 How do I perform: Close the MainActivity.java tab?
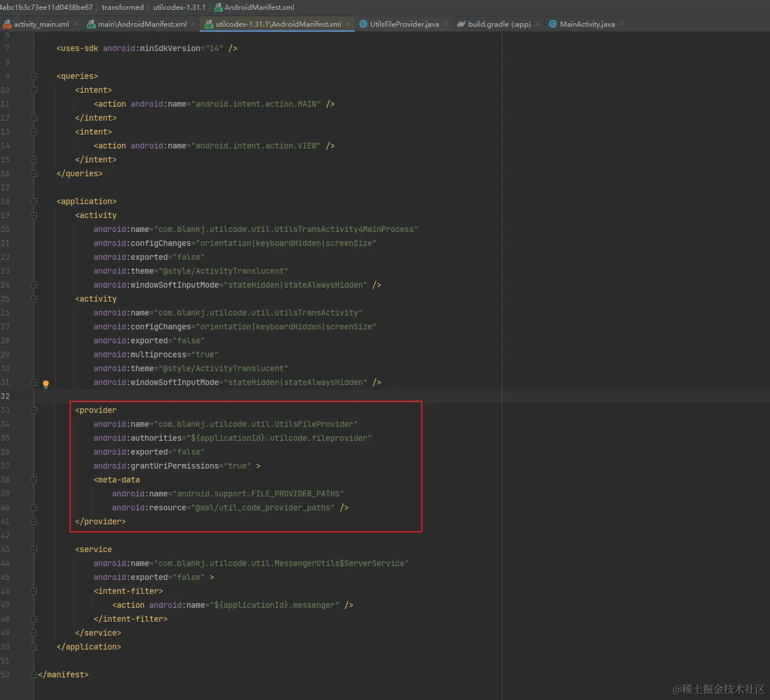[x=621, y=24]
